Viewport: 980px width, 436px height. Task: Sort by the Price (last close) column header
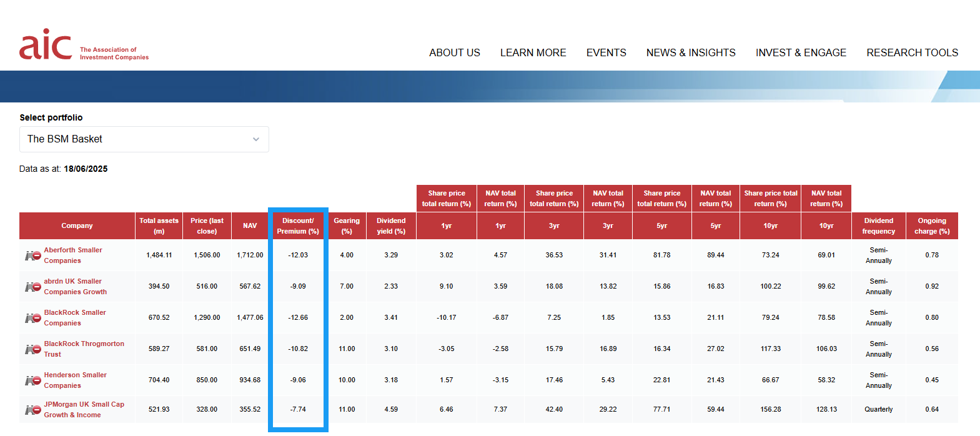click(x=207, y=225)
